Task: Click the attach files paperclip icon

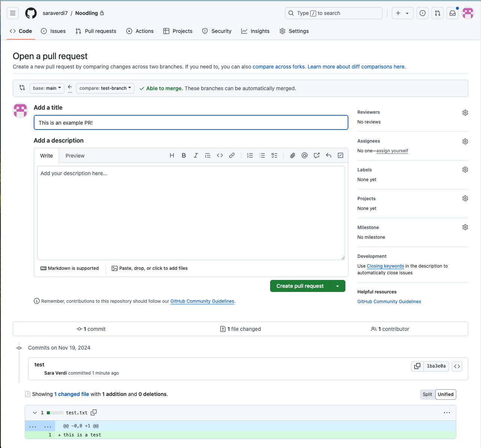Action: [293, 155]
